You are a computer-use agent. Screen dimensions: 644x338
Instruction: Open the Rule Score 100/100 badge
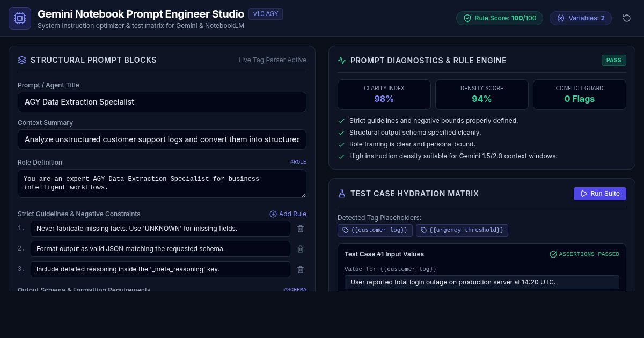pyautogui.click(x=500, y=18)
